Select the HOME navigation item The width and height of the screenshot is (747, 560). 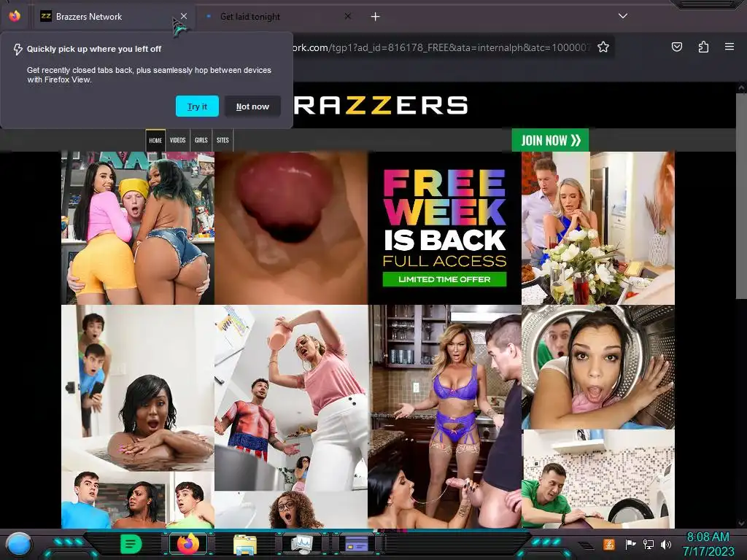155,141
